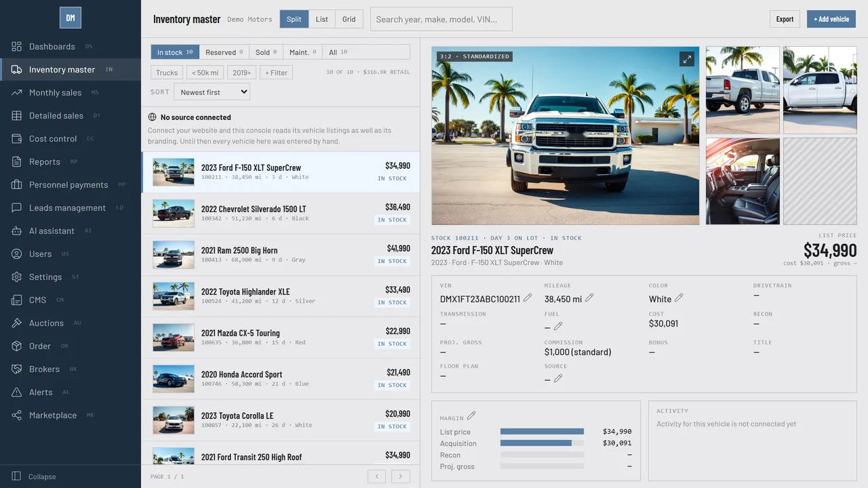Go to next page arrow
Viewport: 868px width, 488px height.
pyautogui.click(x=401, y=476)
